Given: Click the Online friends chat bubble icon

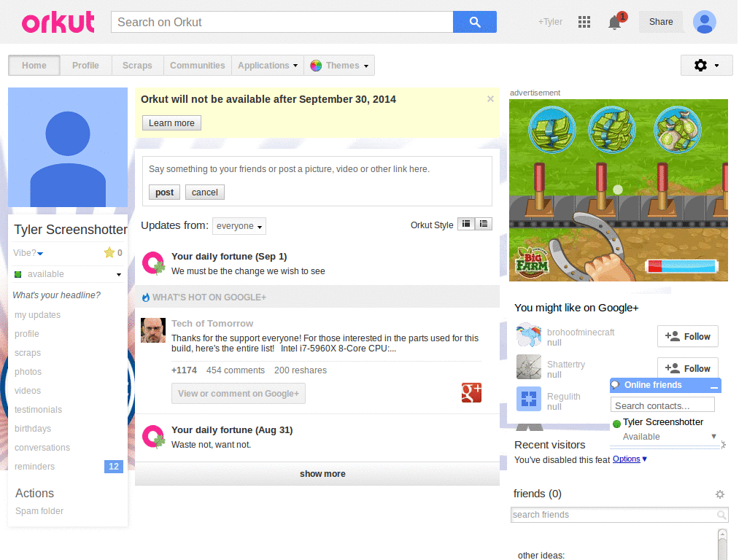Looking at the screenshot, I should click(616, 385).
